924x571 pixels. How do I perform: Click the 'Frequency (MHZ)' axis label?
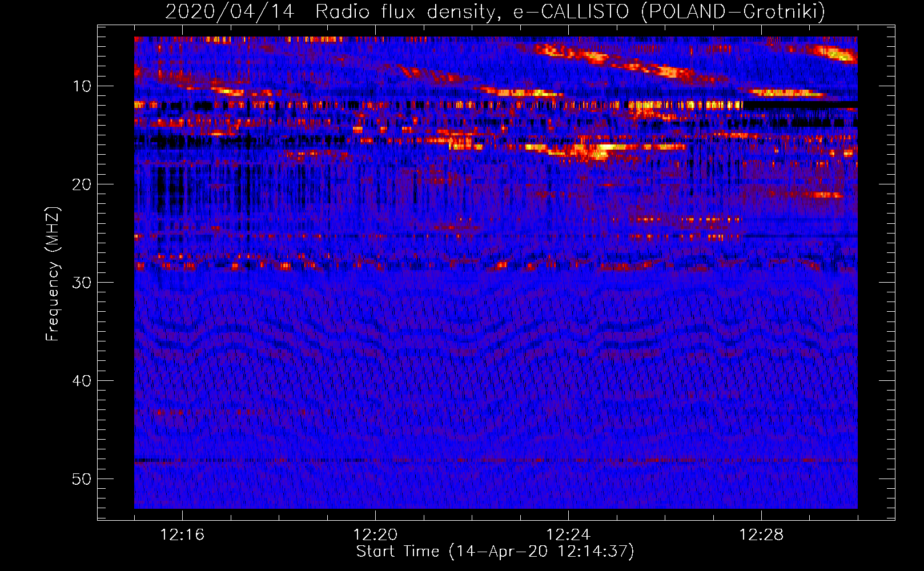tap(53, 274)
